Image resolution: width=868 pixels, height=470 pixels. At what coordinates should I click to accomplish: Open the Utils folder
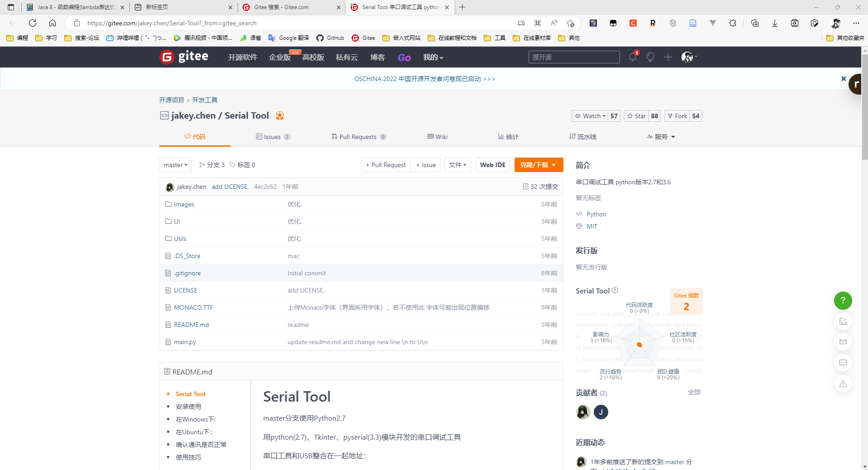180,239
